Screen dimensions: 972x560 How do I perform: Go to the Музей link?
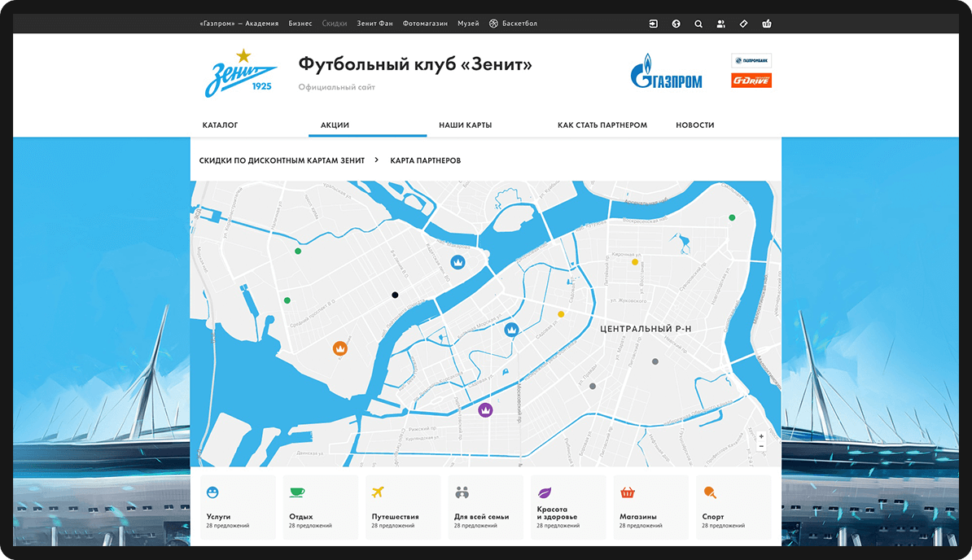pyautogui.click(x=468, y=24)
